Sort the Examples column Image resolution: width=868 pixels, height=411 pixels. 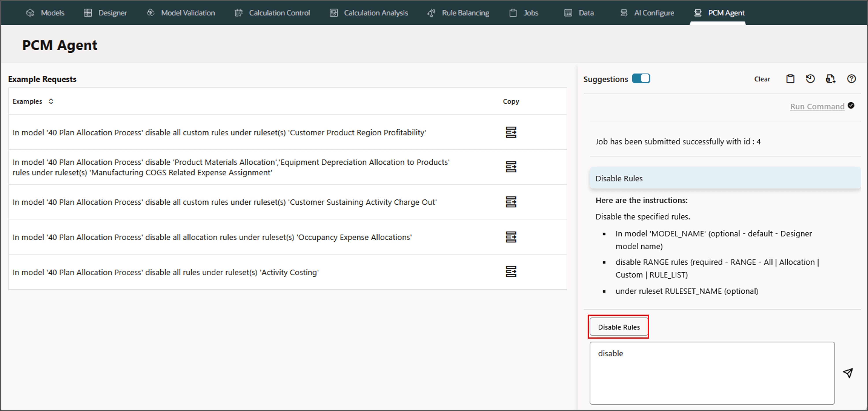[x=51, y=101]
